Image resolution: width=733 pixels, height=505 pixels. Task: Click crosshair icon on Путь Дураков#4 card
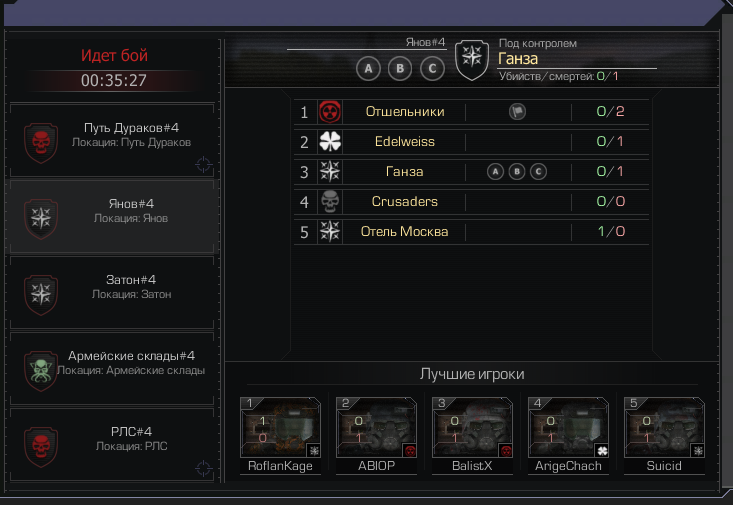click(x=203, y=164)
